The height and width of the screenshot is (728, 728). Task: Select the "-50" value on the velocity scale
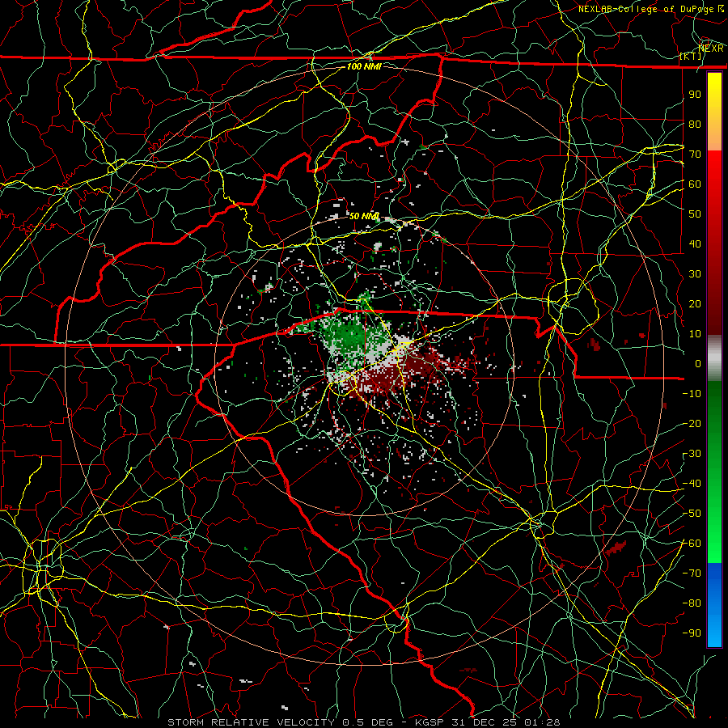click(x=692, y=514)
